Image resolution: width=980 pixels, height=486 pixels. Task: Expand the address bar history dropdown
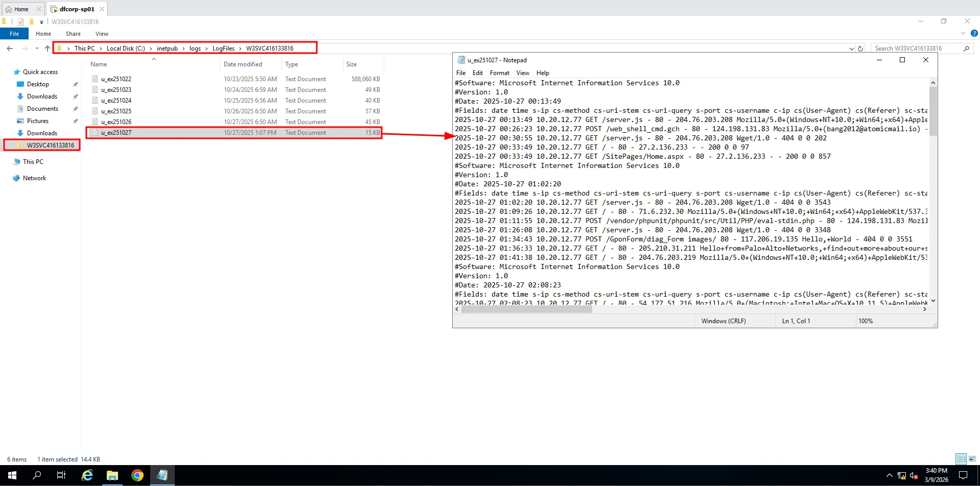click(851, 48)
